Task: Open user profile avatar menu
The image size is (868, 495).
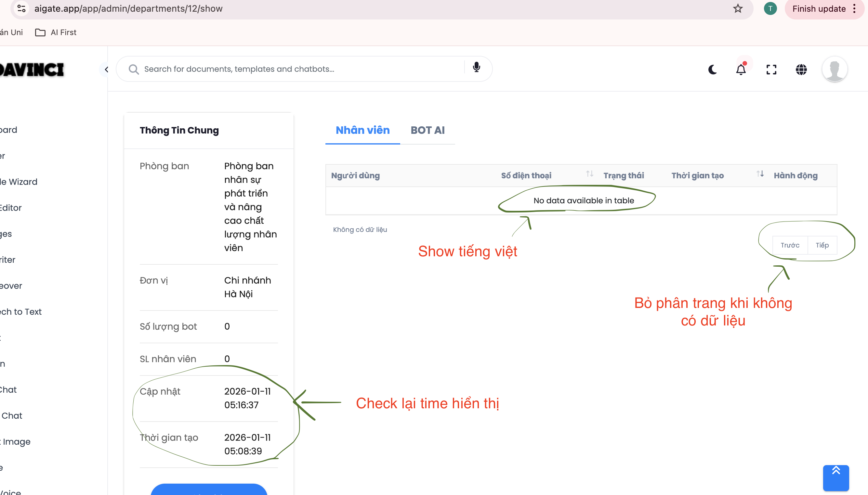Action: 834,70
